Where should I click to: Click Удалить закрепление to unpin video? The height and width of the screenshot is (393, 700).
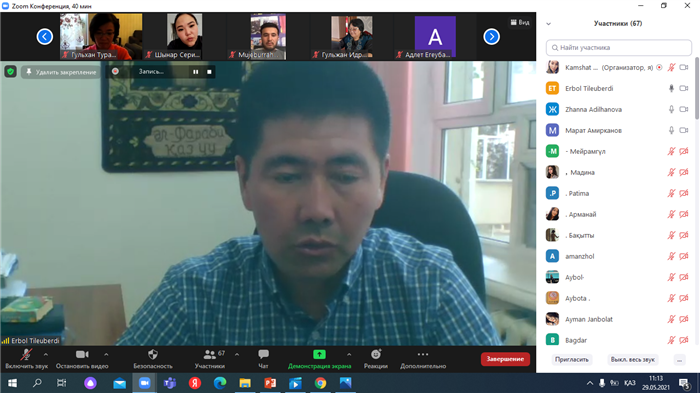click(61, 72)
